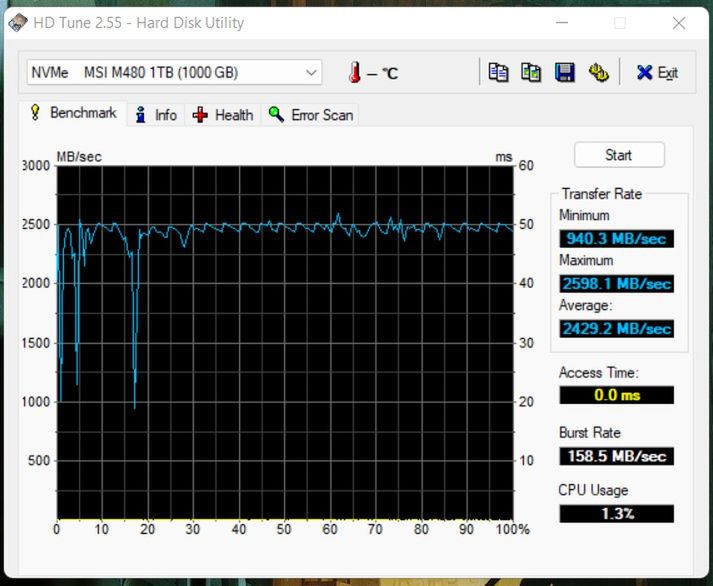Click the Access Time value 0.0 ms

[x=617, y=395]
